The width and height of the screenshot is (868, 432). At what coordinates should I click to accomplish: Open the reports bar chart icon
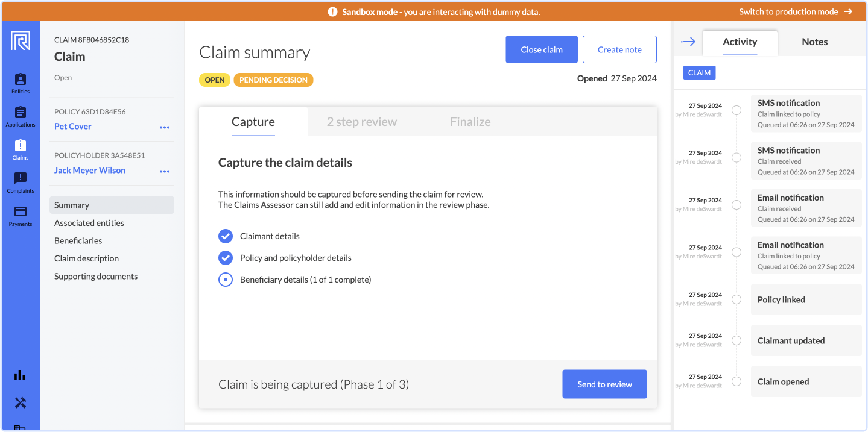[x=20, y=375]
